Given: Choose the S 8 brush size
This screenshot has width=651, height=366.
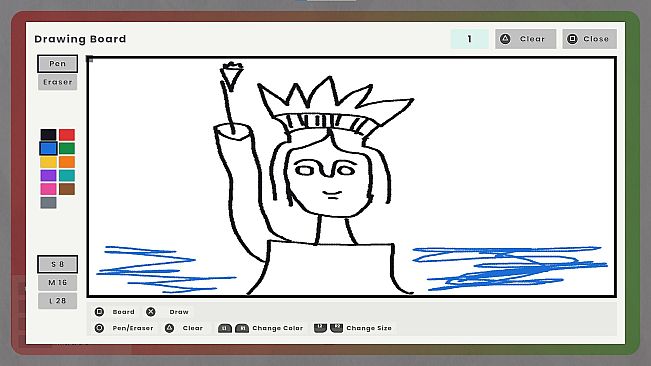Looking at the screenshot, I should (x=57, y=264).
